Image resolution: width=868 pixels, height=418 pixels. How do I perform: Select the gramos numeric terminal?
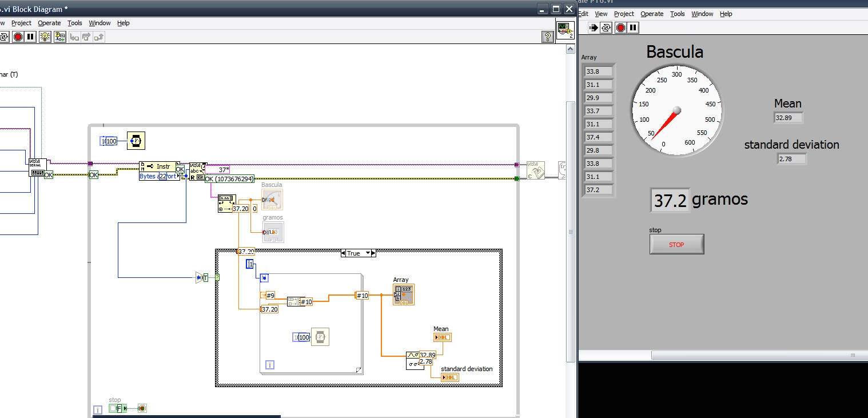click(273, 232)
